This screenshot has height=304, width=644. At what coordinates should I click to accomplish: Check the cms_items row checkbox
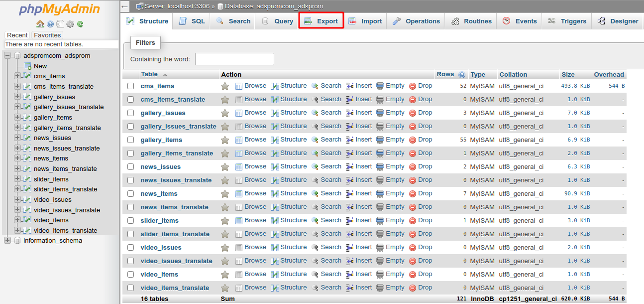pos(130,86)
